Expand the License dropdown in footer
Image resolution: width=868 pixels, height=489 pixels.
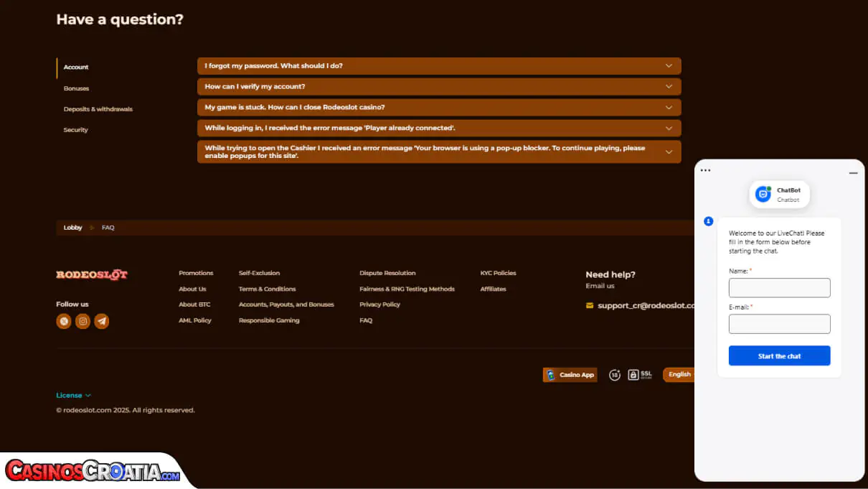tap(73, 396)
